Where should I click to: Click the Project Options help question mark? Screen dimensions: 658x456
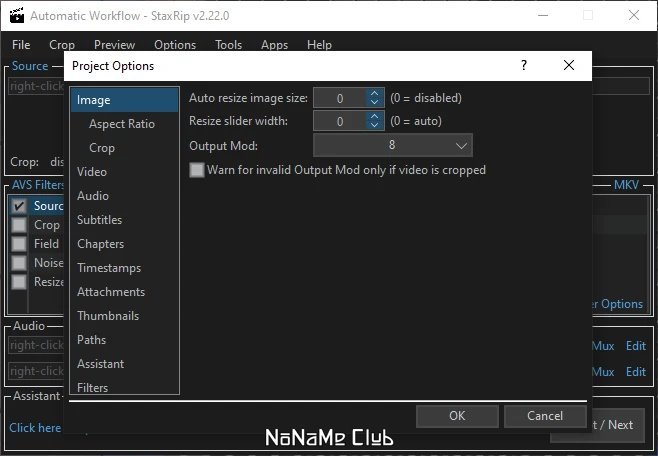pos(523,65)
